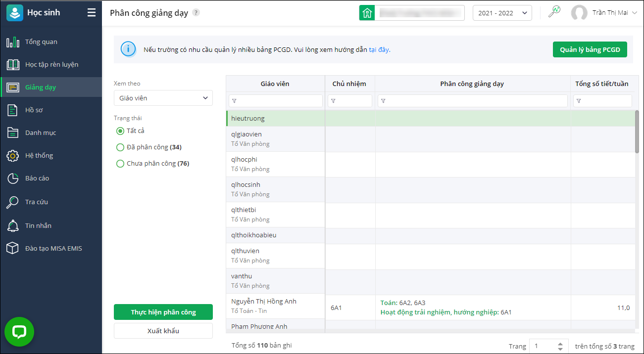
Task: Click the blue info icon in banner
Action: pyautogui.click(x=128, y=49)
